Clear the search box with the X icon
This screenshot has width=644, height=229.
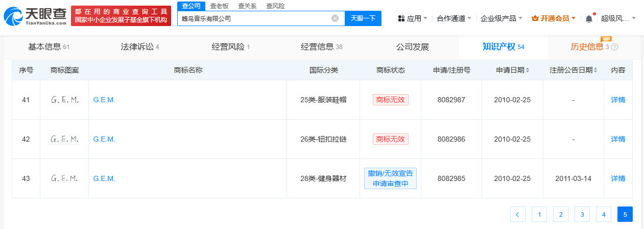pyautogui.click(x=335, y=18)
